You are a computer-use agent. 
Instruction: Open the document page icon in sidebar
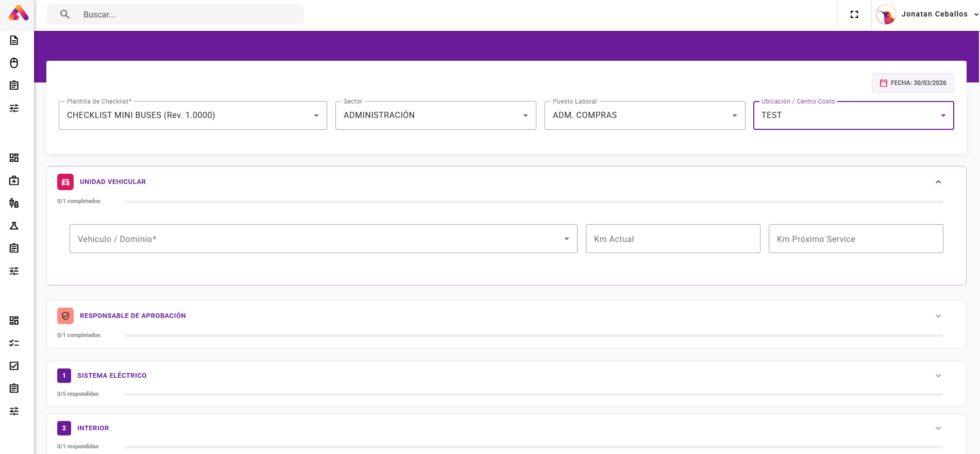14,40
